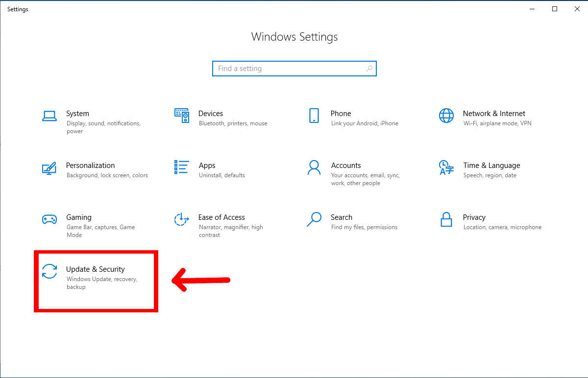Click the 'Uninstall, defaults' description

222,175
